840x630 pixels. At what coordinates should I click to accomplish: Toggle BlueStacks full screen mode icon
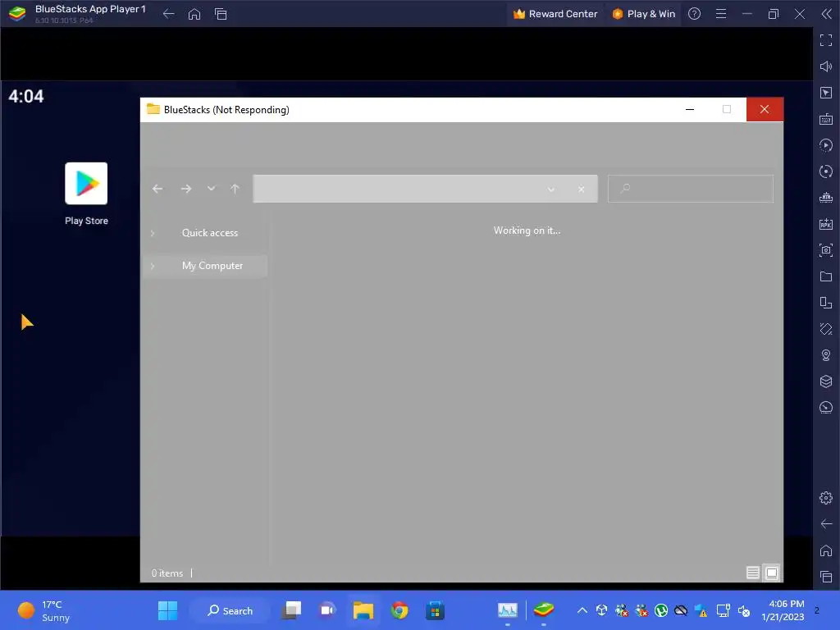[825, 40]
